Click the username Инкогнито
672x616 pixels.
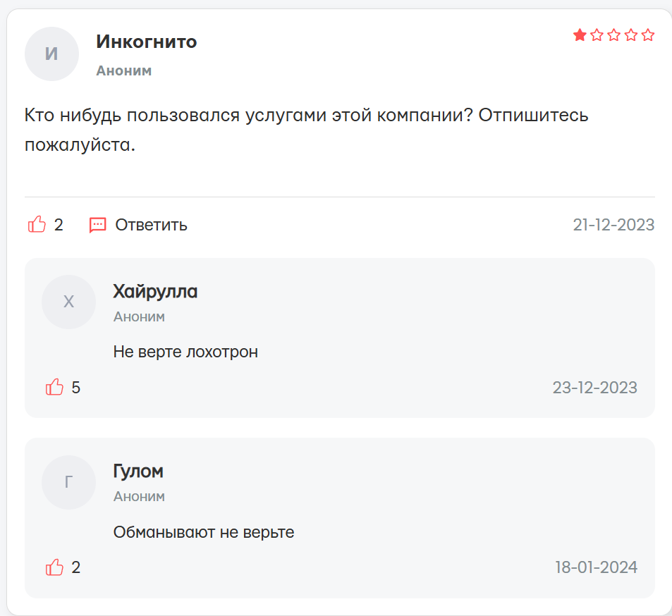click(x=146, y=42)
